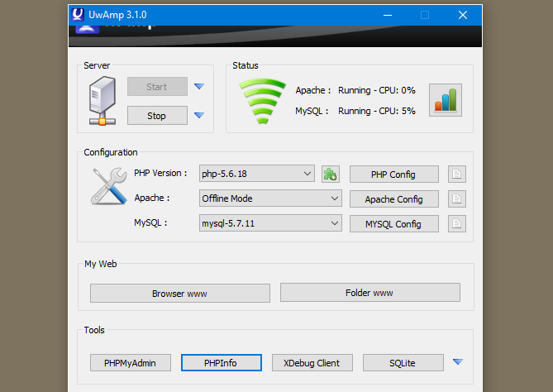The width and height of the screenshot is (553, 392).
Task: Open the Apache Offline Mode dropdown
Action: click(x=270, y=198)
